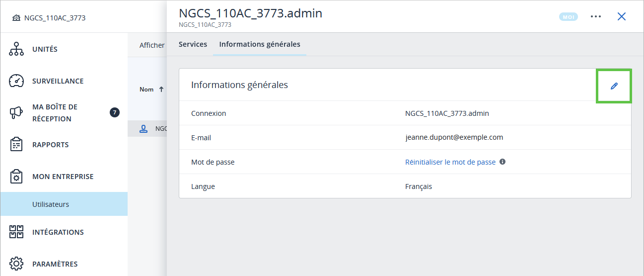The height and width of the screenshot is (276, 644).
Task: Close the user details panel
Action: (x=621, y=16)
